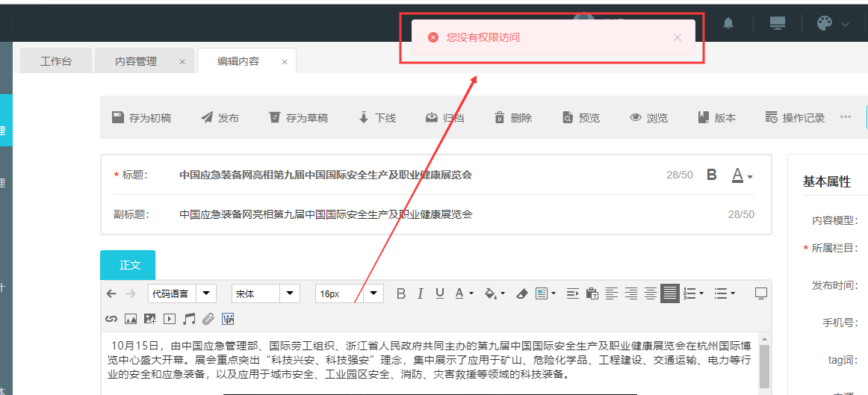This screenshot has width=868, height=395.
Task: Toggle bold in the body editor toolbar
Action: 401,293
